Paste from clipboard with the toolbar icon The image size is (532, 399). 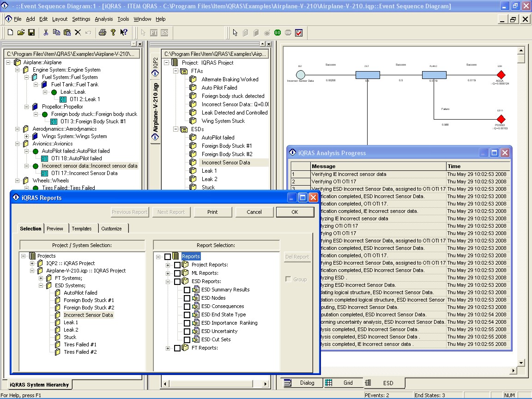67,33
